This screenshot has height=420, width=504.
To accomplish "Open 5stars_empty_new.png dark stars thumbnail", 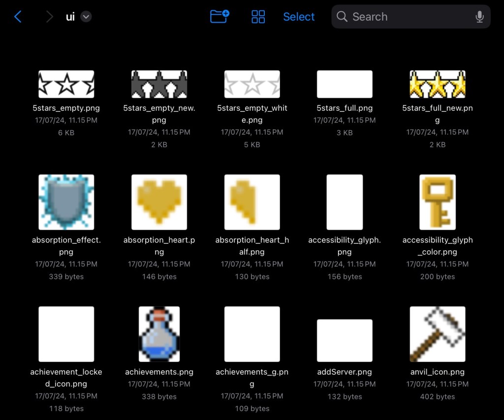I will pos(159,84).
